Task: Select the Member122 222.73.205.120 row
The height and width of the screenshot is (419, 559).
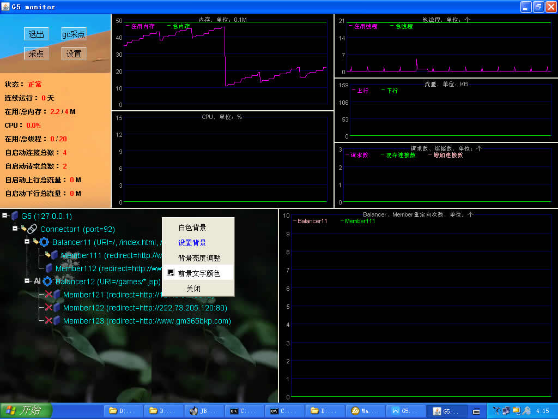Action: (x=145, y=308)
